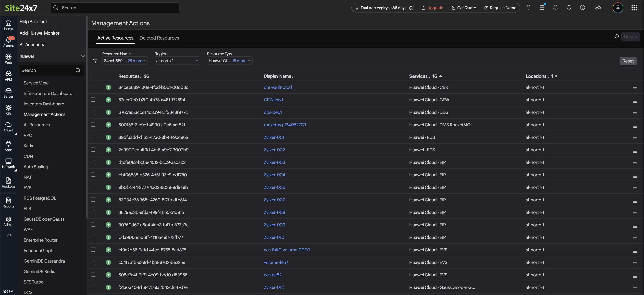Collapse the huawei account chevron
Image resolution: width=644 pixels, height=295 pixels.
coord(83,56)
